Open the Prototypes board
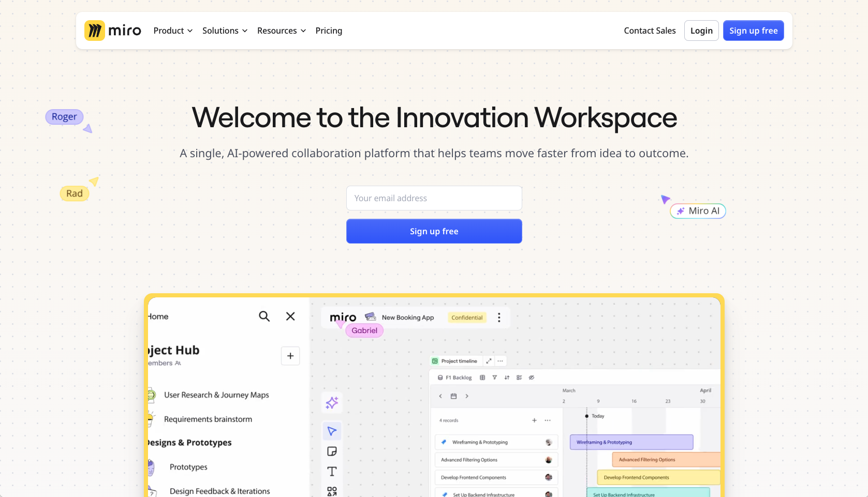This screenshot has height=497, width=868. (x=188, y=467)
